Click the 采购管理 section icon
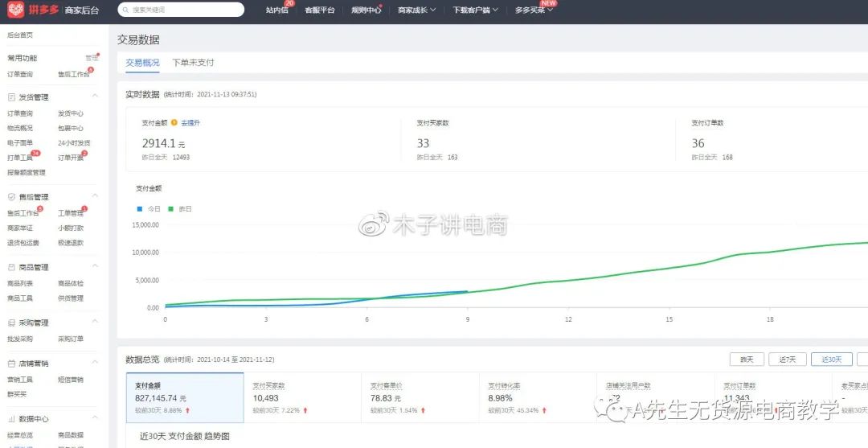Viewport: 868px width, 448px height. 11,323
